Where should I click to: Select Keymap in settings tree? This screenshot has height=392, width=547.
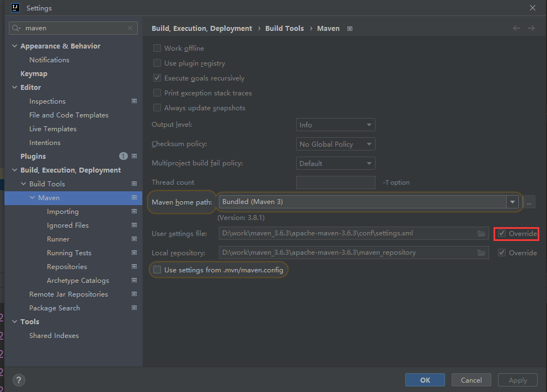click(x=34, y=73)
